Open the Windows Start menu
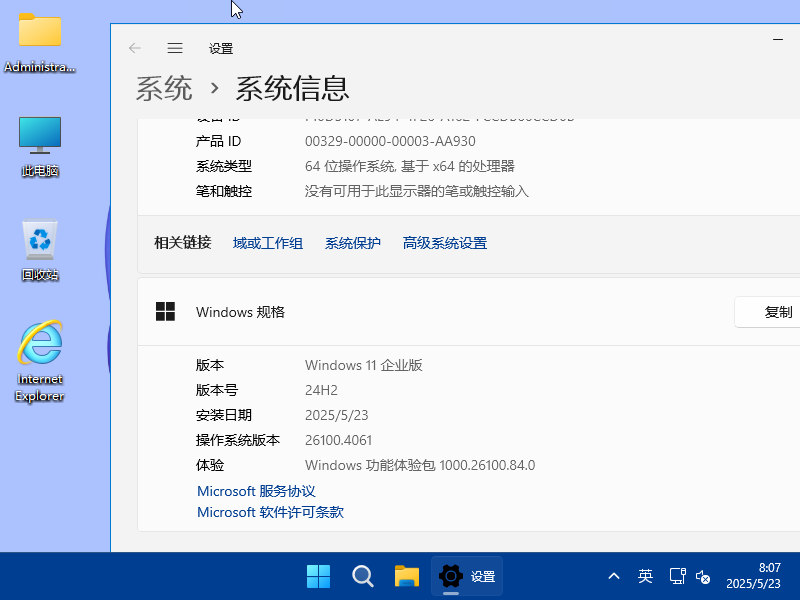 coord(318,577)
